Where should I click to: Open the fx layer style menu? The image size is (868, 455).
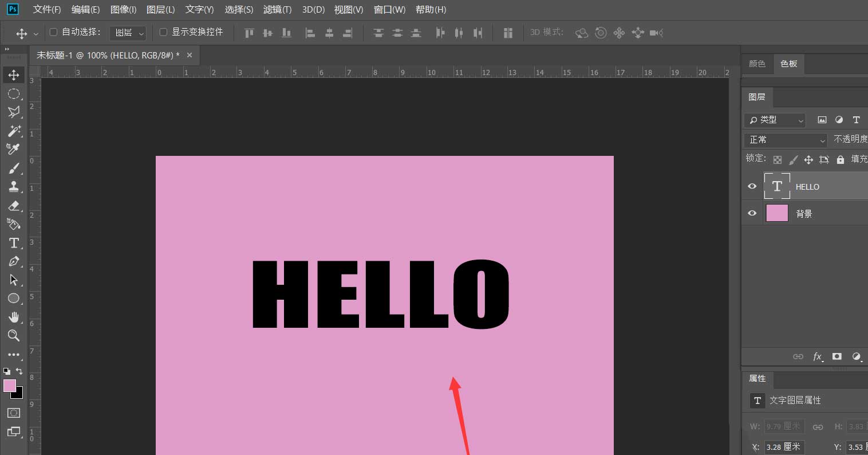click(818, 356)
